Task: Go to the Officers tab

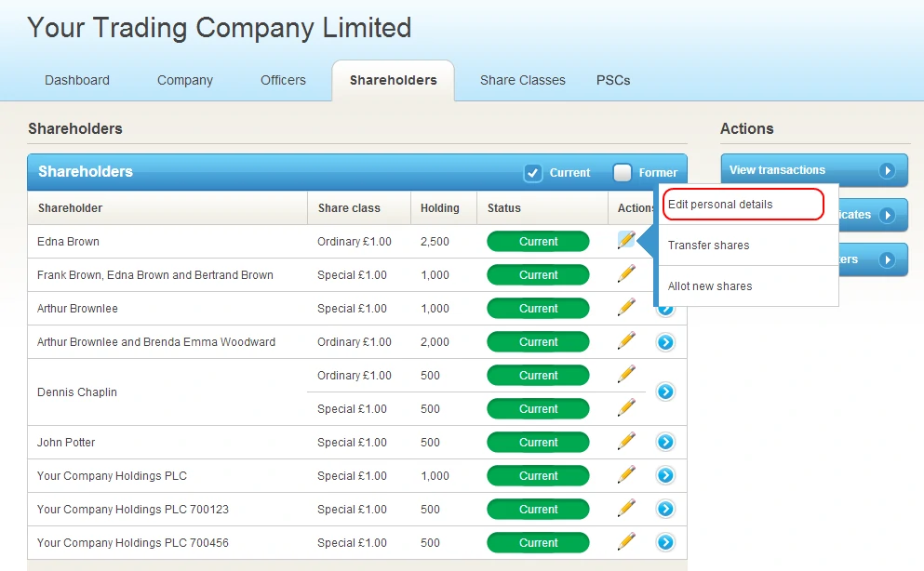Action: [x=283, y=80]
